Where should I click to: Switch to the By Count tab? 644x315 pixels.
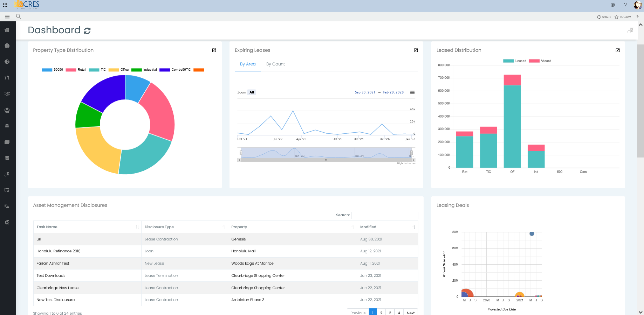[275, 64]
